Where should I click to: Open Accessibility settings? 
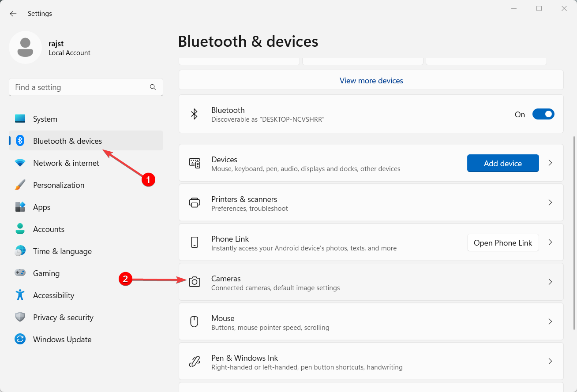click(x=86, y=295)
